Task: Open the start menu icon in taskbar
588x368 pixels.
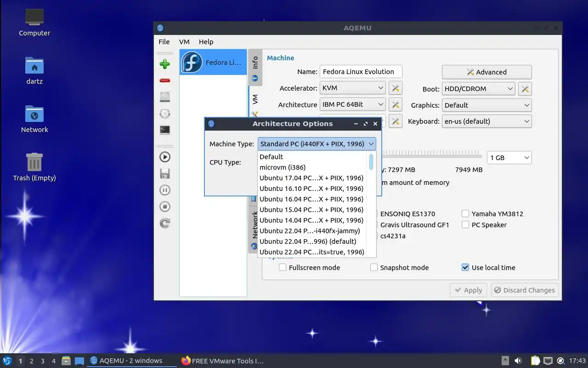Action: [7, 361]
